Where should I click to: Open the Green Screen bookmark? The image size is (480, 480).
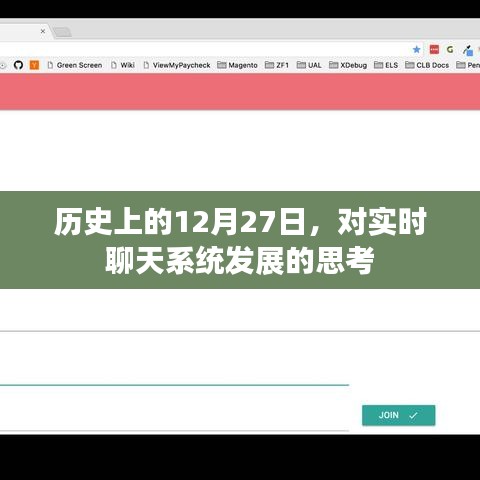pos(75,65)
